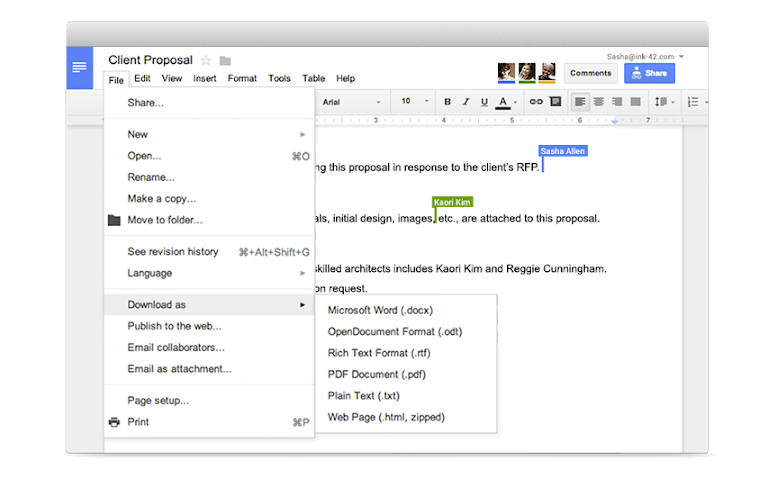This screenshot has height=479, width=768.
Task: Star the Client Proposal document
Action: pyautogui.click(x=206, y=60)
